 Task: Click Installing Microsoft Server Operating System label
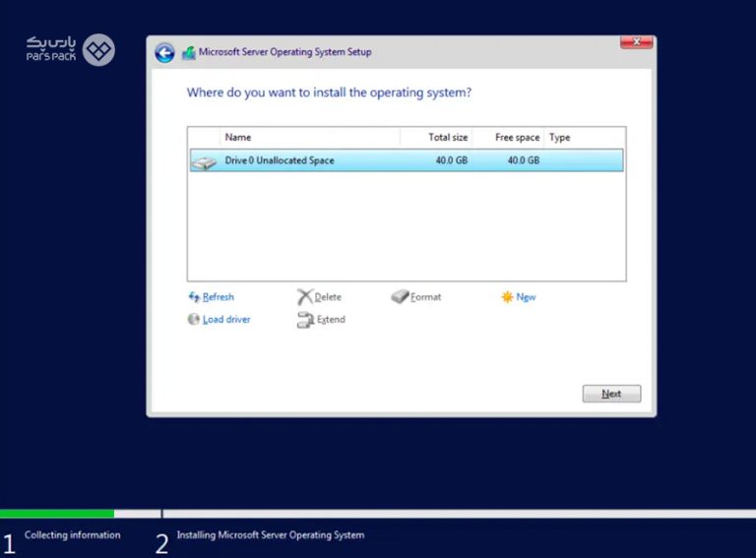271,534
